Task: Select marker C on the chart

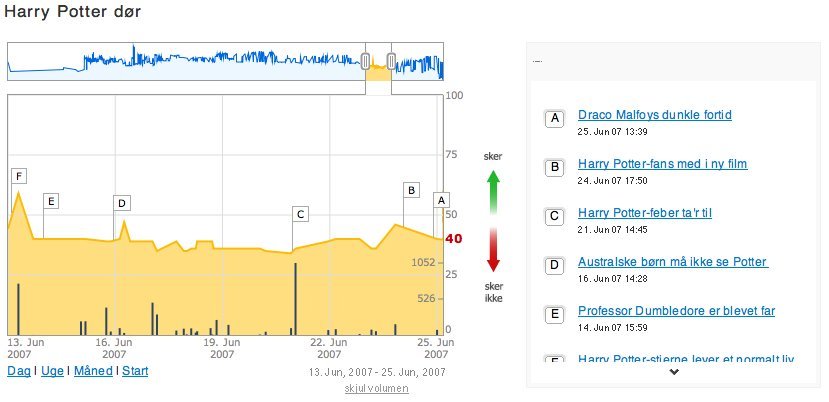Action: pyautogui.click(x=300, y=213)
